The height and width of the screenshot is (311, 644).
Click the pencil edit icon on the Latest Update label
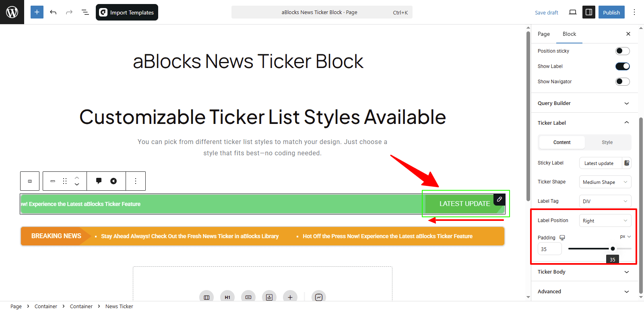[x=500, y=199]
